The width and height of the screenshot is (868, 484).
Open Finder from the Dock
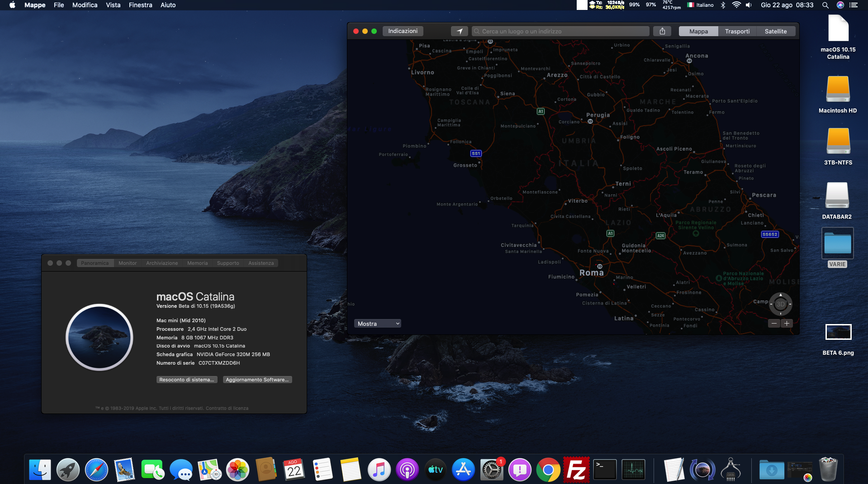40,470
